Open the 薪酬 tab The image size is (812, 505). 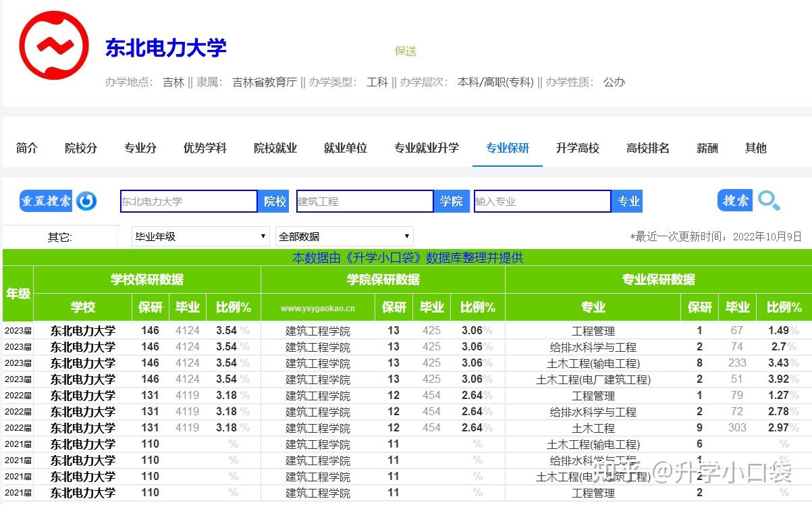point(707,148)
